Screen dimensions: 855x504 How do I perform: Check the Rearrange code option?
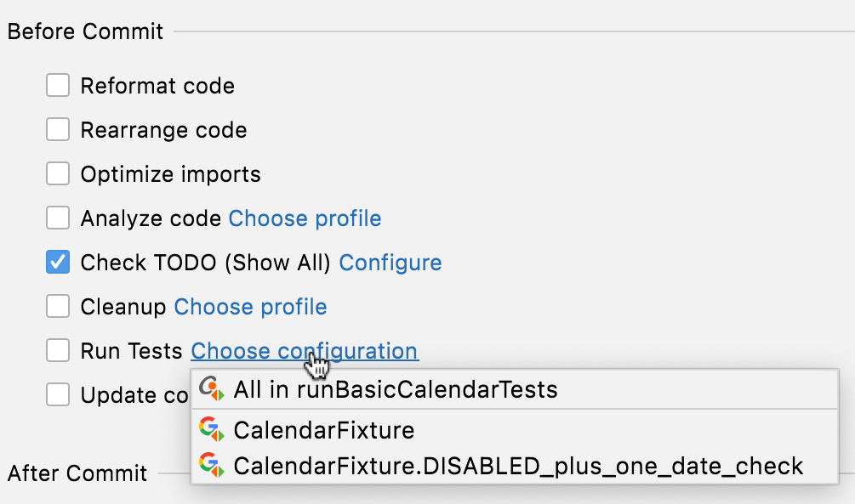(x=57, y=129)
